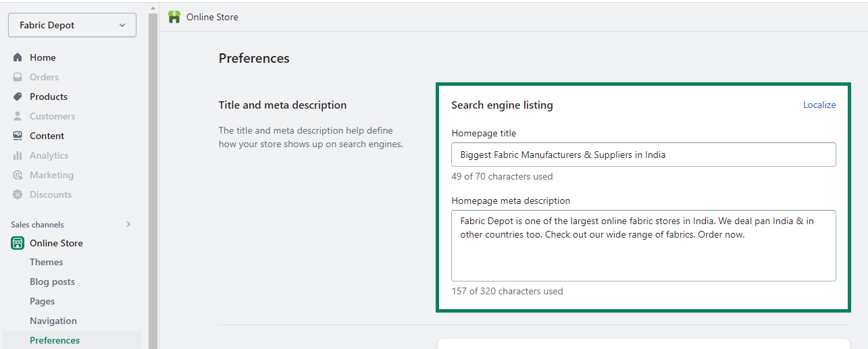Screen dimensions: 868x349
Task: Click the Orders inbox icon
Action: (18, 77)
